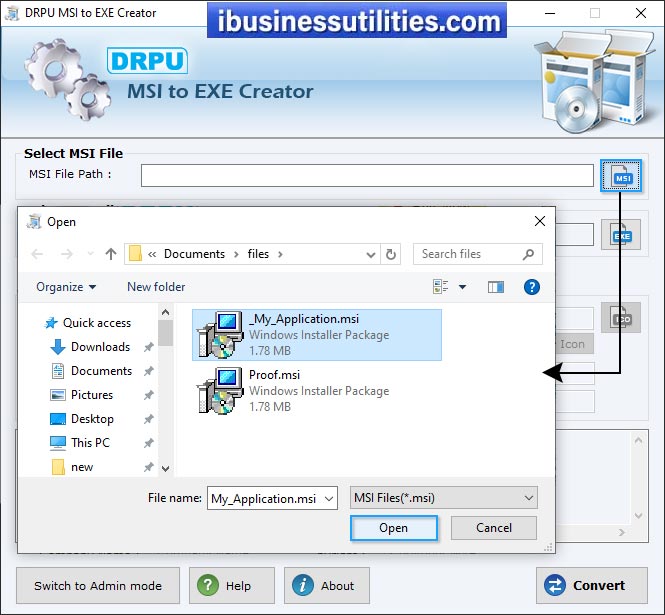Click Switch to Admin mode button
Image resolution: width=665 pixels, height=615 pixels.
point(98,586)
